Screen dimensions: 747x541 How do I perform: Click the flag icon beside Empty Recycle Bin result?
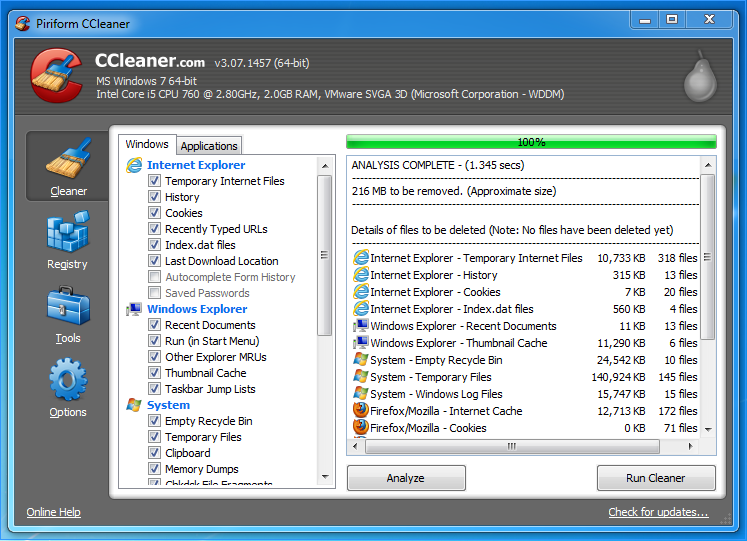point(361,360)
